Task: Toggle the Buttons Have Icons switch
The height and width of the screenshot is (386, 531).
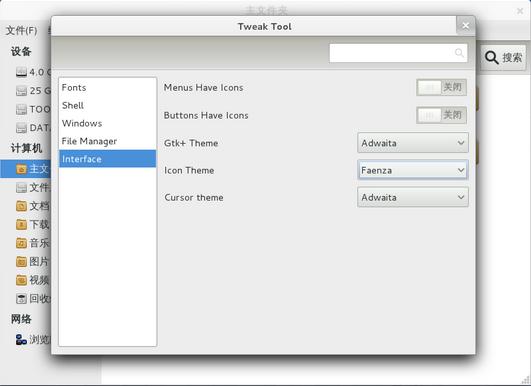Action: tap(441, 115)
